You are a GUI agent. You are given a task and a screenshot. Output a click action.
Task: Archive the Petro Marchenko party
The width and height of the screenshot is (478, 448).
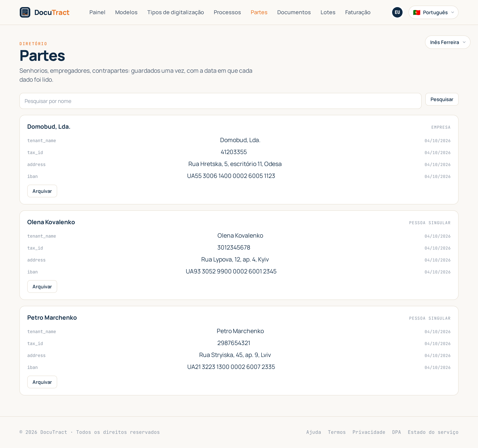tap(42, 382)
